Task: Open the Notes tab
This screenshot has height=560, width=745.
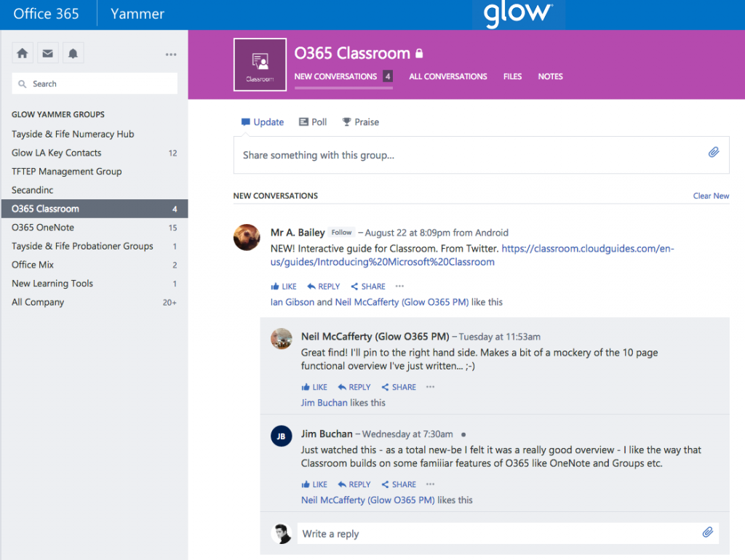Action: pos(550,76)
